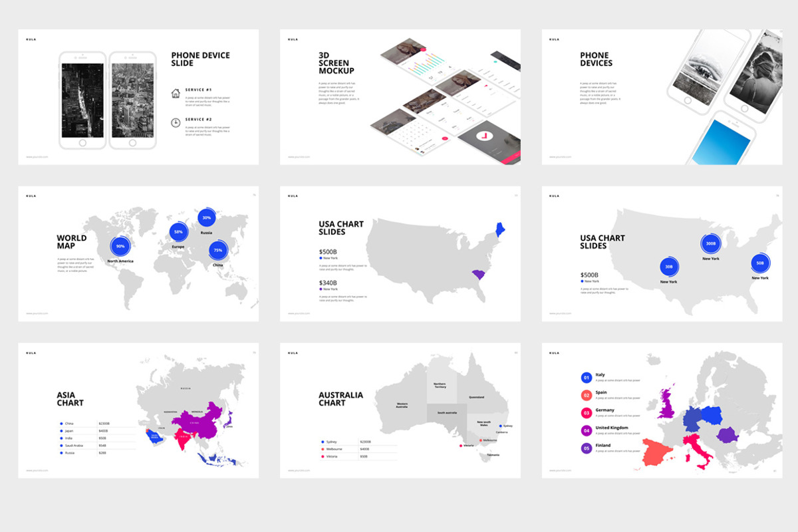Click the 75% China circle on World Map
The image size is (798, 532).
point(218,250)
